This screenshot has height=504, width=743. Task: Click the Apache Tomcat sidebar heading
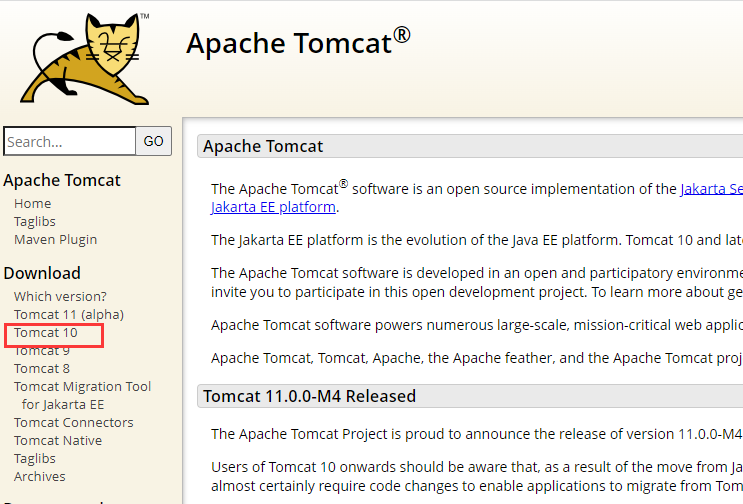[x=62, y=180]
